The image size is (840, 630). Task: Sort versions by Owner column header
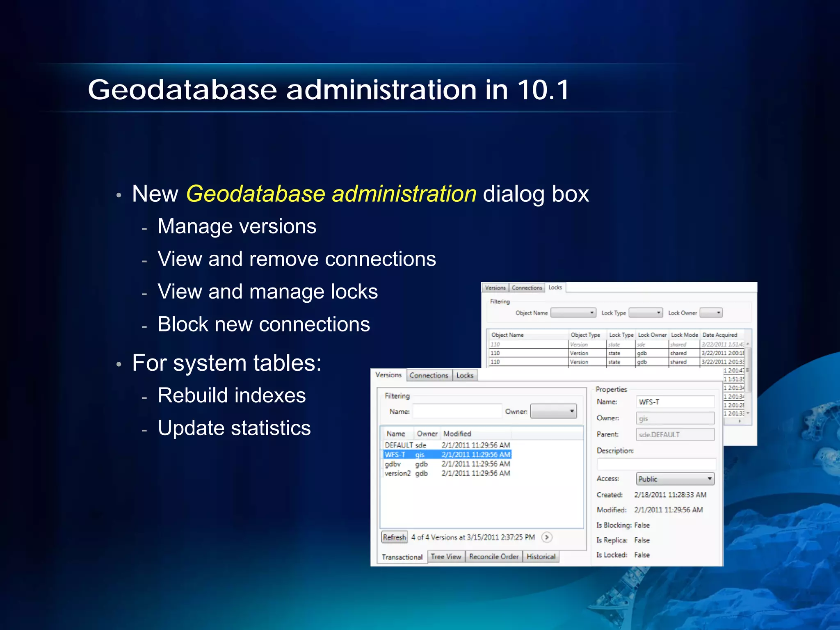click(x=427, y=434)
